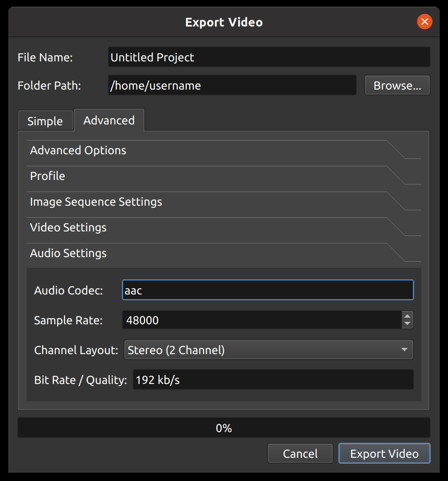
Task: Select the Advanced tab
Action: pyautogui.click(x=109, y=120)
